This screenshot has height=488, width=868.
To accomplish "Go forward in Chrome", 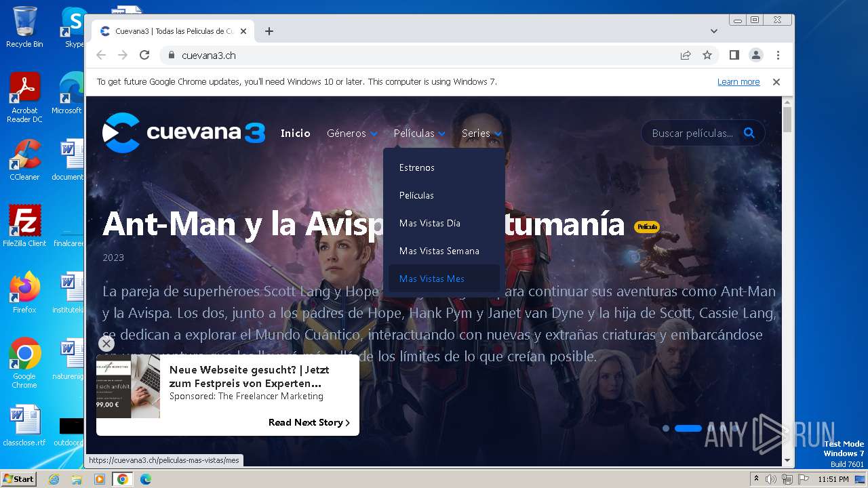I will coord(123,55).
